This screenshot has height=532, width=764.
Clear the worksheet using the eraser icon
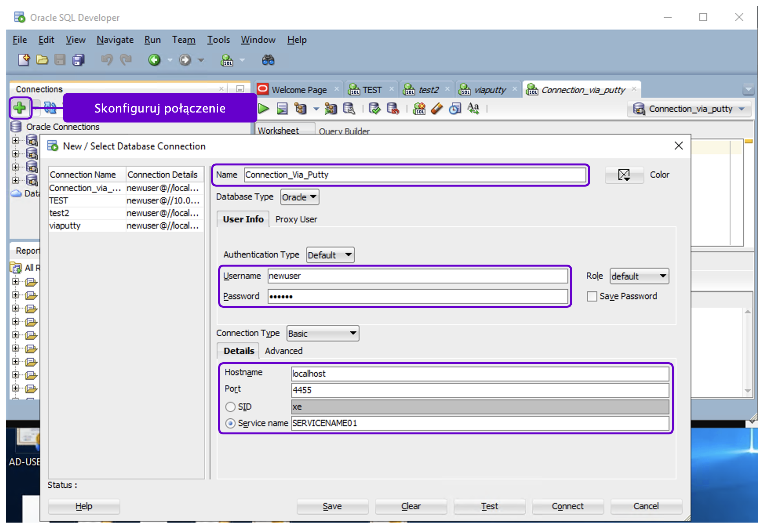pyautogui.click(x=437, y=109)
